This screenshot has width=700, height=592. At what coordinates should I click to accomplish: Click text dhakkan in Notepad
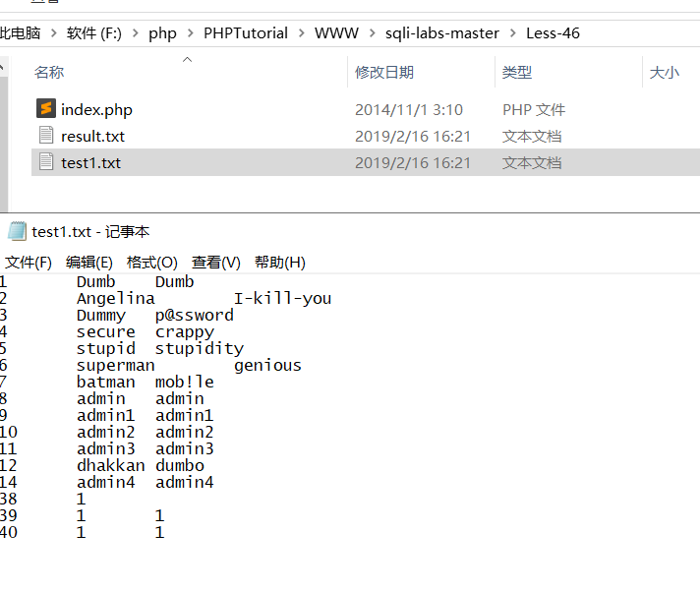(111, 466)
